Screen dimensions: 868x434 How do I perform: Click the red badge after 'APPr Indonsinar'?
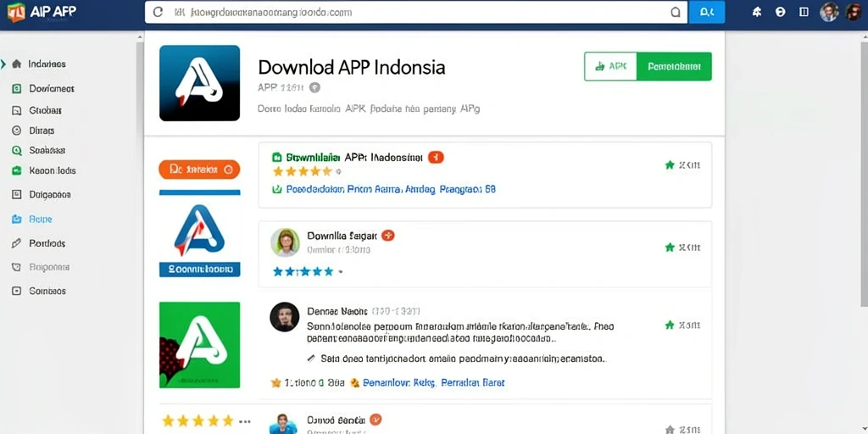tap(437, 157)
